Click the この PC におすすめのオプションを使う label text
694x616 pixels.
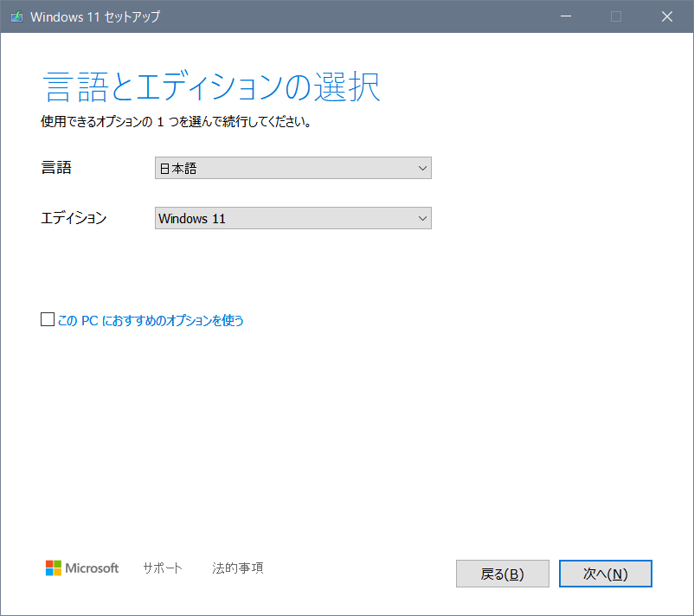click(x=151, y=320)
